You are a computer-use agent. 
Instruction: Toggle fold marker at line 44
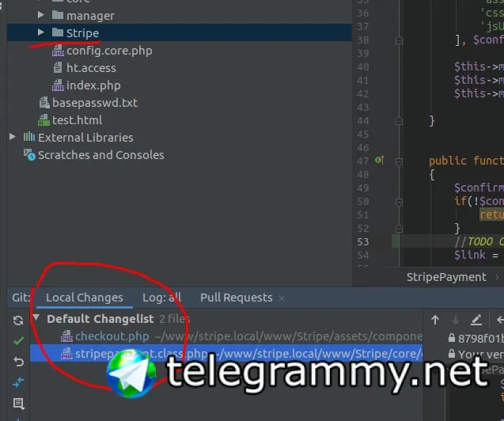point(399,121)
